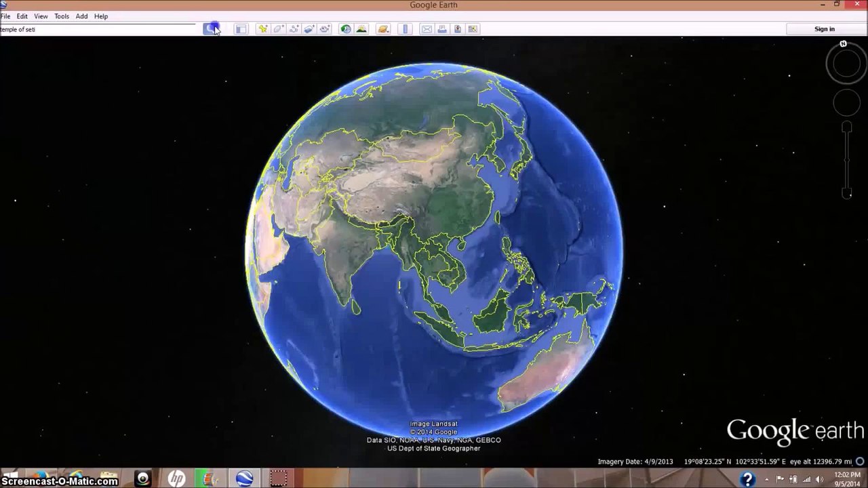The image size is (868, 488).
Task: Click the network signal tray icon
Action: point(807,479)
